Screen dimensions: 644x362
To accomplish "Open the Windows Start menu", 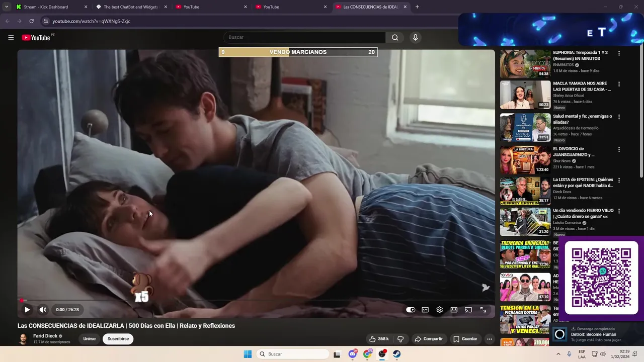I will point(248,354).
